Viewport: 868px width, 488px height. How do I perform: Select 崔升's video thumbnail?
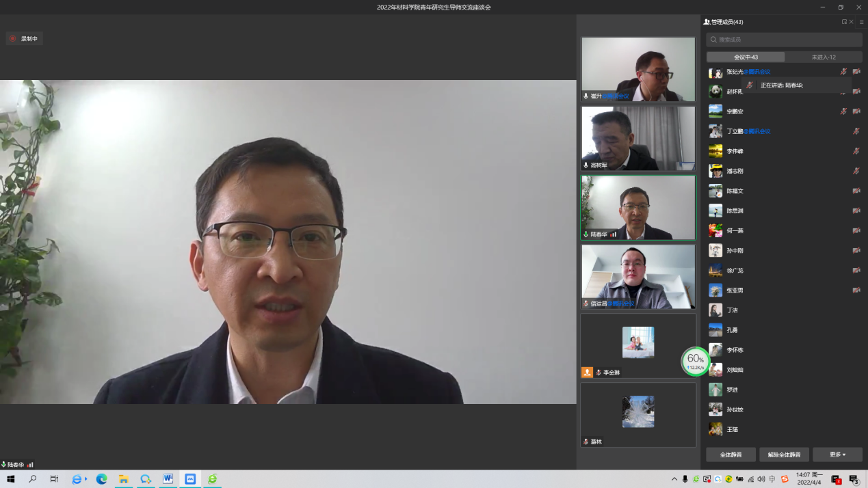click(x=637, y=69)
